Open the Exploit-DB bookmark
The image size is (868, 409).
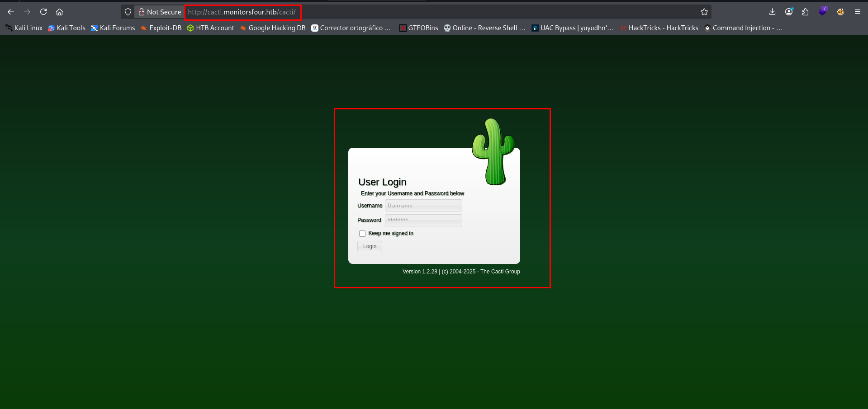161,28
